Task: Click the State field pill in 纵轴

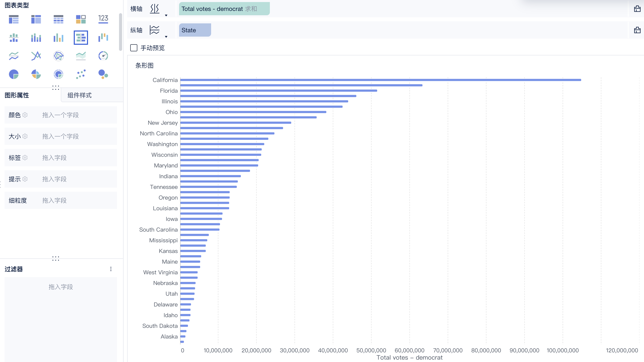Action: click(x=195, y=30)
